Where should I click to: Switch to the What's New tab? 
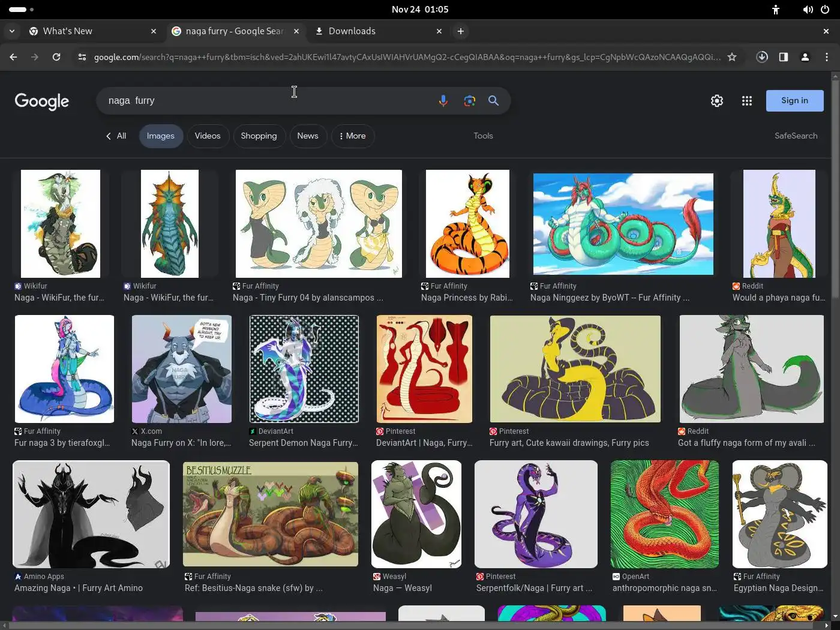[93, 31]
